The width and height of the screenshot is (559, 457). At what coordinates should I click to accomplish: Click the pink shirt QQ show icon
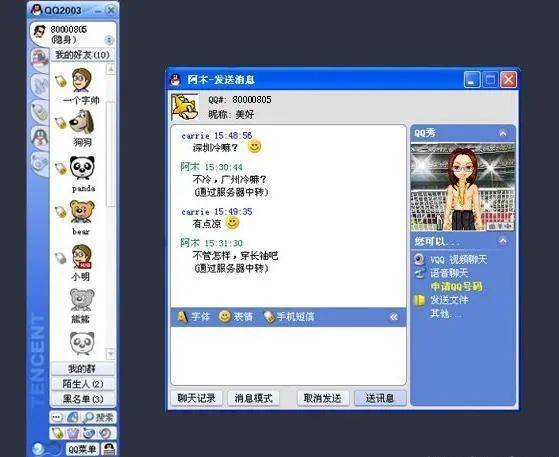point(73,433)
